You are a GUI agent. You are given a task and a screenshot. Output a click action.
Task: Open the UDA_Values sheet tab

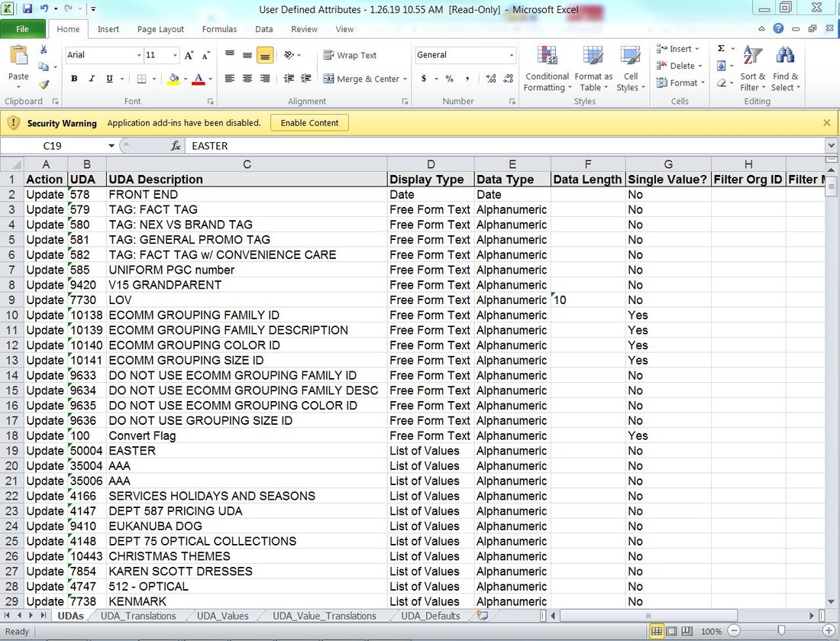(222, 616)
